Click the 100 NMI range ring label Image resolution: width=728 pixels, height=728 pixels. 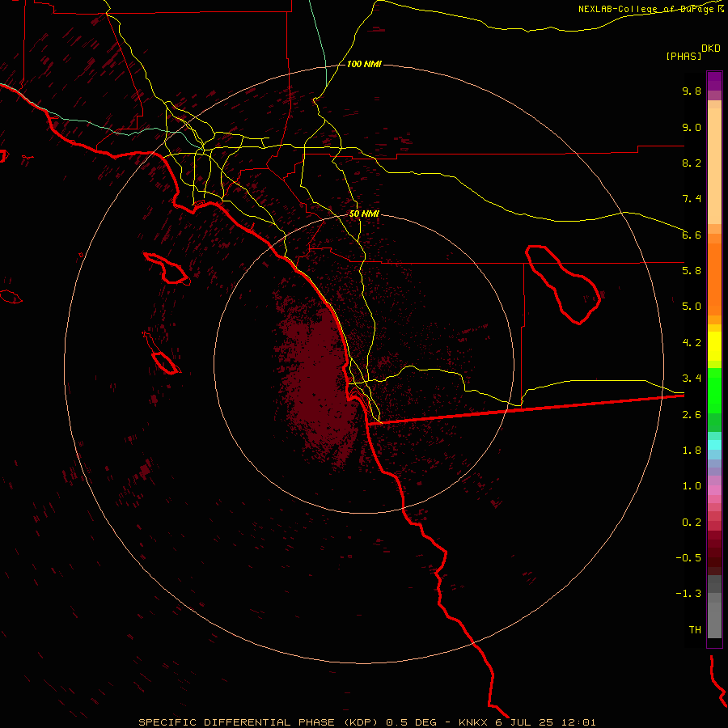tap(364, 64)
